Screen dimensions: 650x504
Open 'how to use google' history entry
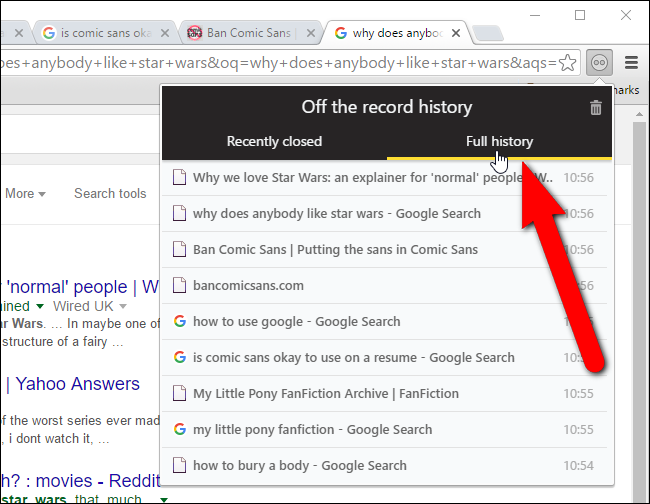pyautogui.click(x=384, y=322)
